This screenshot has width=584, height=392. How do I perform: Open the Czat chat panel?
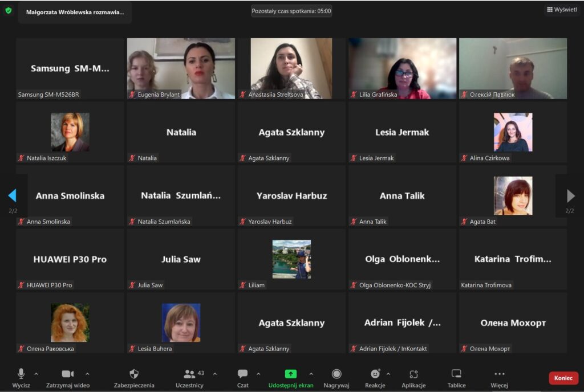243,374
